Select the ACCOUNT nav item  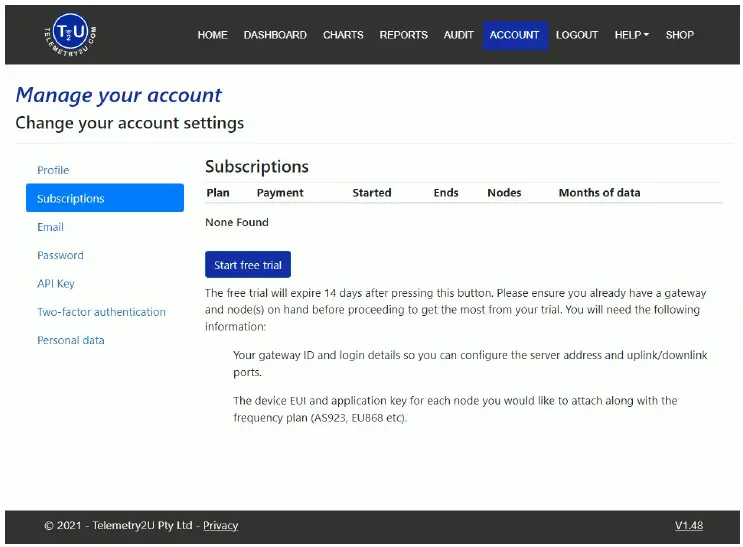[514, 35]
